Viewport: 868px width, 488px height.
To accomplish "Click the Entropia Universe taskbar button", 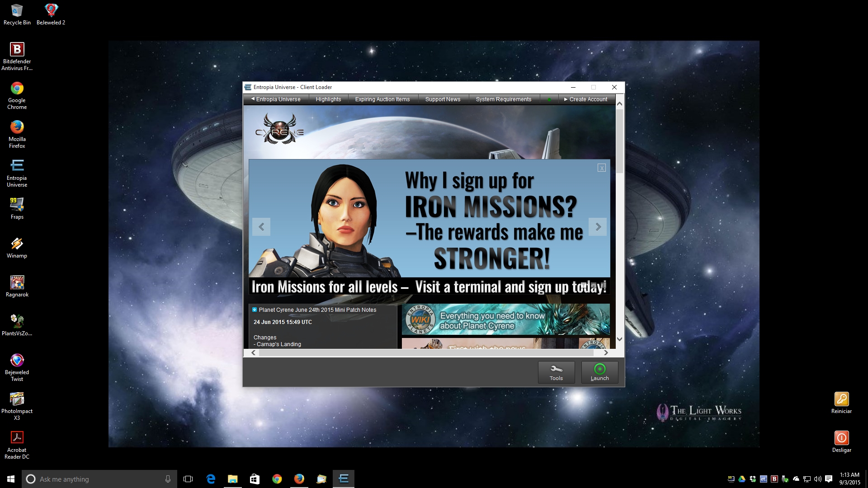I will (344, 479).
